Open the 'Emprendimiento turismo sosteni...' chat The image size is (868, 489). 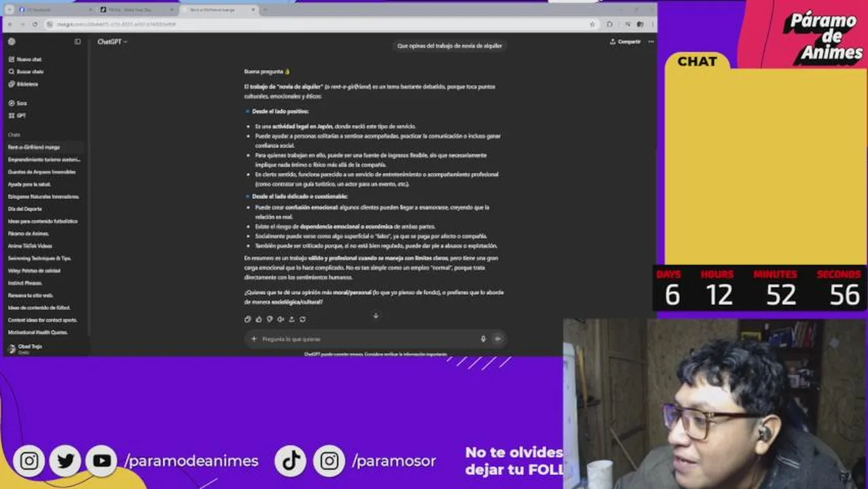click(x=45, y=160)
